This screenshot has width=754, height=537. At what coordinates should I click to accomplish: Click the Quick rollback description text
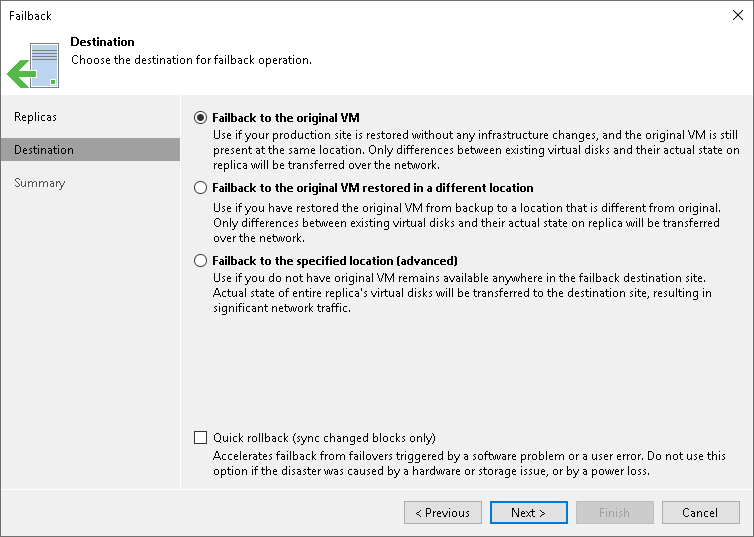tap(469, 463)
